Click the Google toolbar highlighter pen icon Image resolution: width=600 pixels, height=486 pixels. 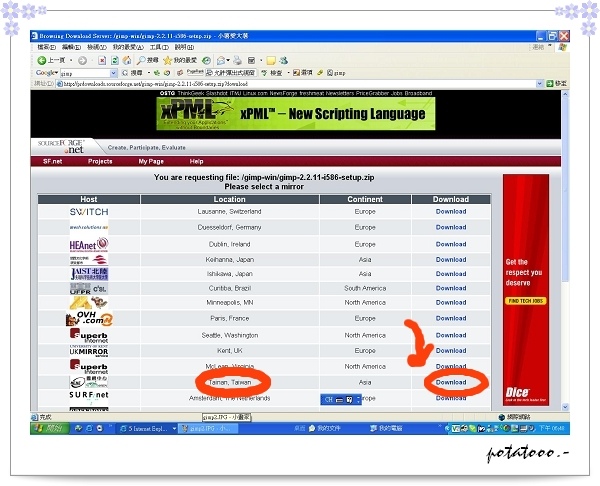pos(320,72)
